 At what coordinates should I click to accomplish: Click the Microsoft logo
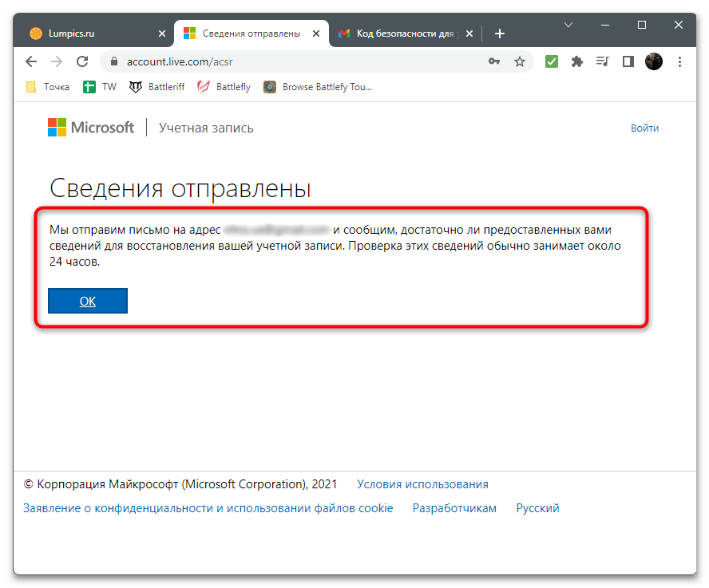(91, 128)
